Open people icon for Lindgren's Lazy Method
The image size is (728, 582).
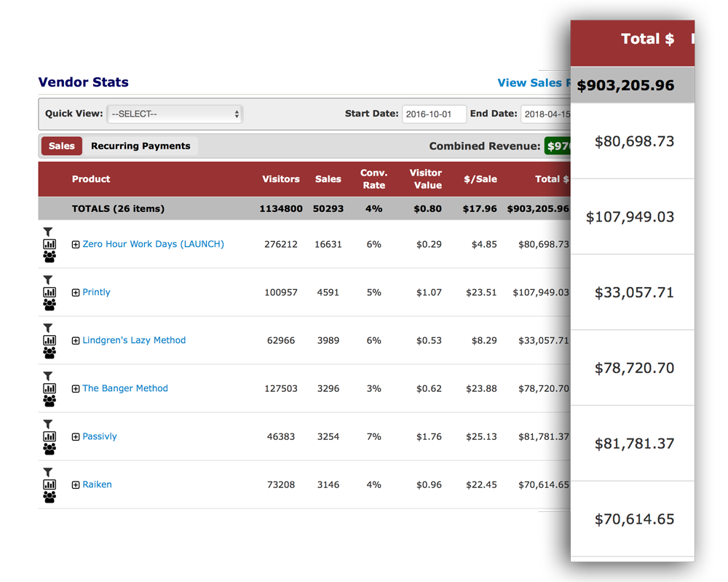coord(50,353)
